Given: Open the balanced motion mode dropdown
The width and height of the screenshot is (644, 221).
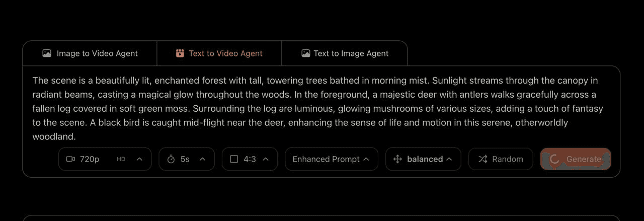Looking at the screenshot, I should 424,159.
